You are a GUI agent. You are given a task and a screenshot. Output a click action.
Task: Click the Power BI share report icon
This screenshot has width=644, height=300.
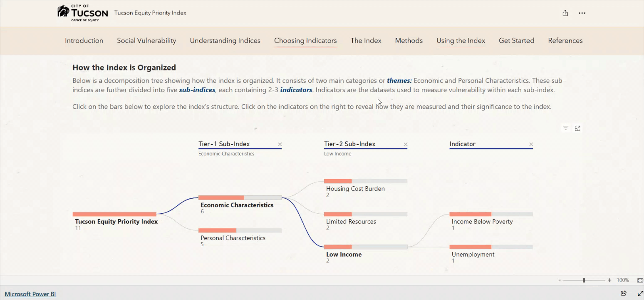click(624, 293)
